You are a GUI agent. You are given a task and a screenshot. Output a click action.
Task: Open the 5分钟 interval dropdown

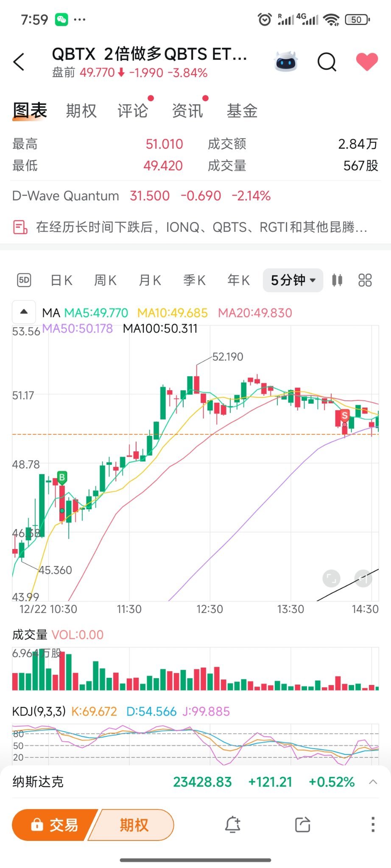[293, 280]
